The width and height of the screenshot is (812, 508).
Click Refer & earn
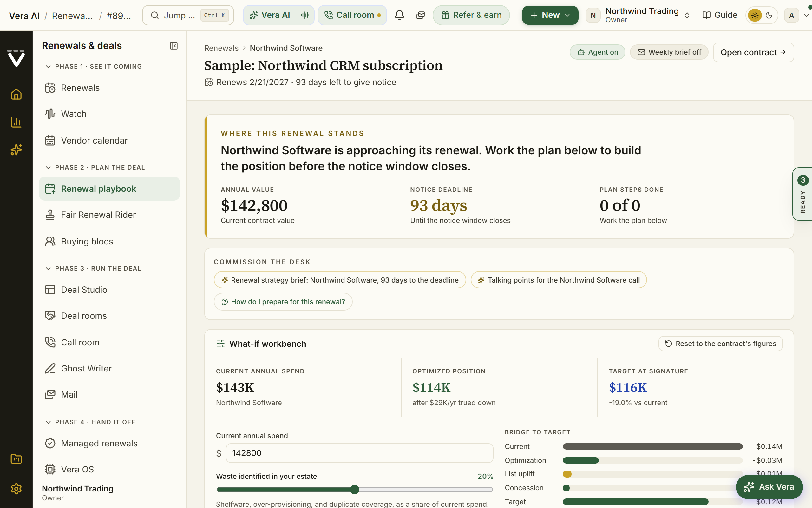471,15
